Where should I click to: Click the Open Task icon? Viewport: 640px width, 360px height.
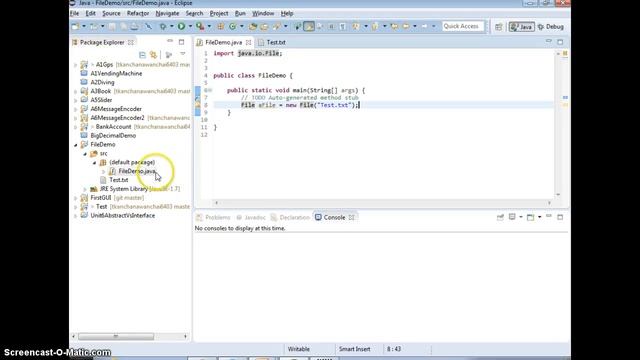pos(264,27)
